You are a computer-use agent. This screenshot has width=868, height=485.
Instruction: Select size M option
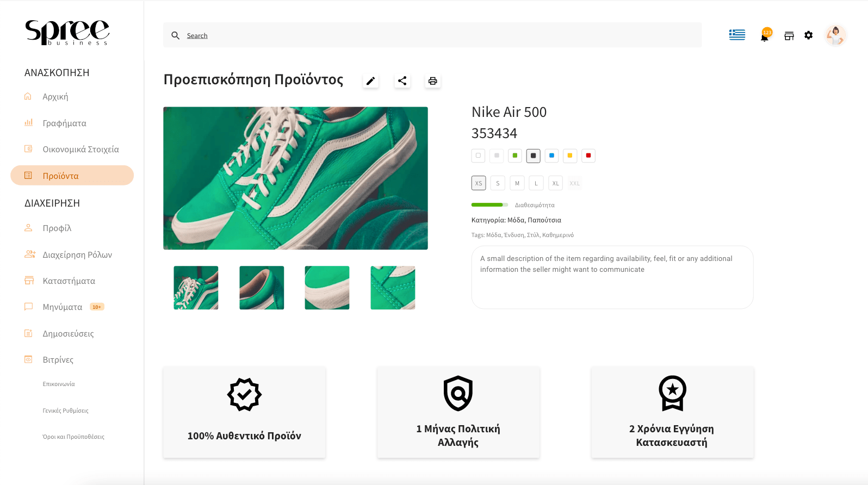(x=517, y=183)
